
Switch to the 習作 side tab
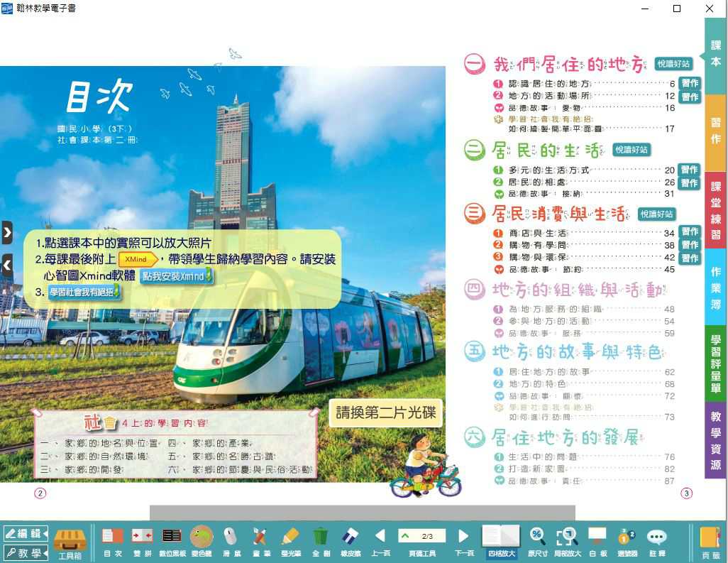715,132
